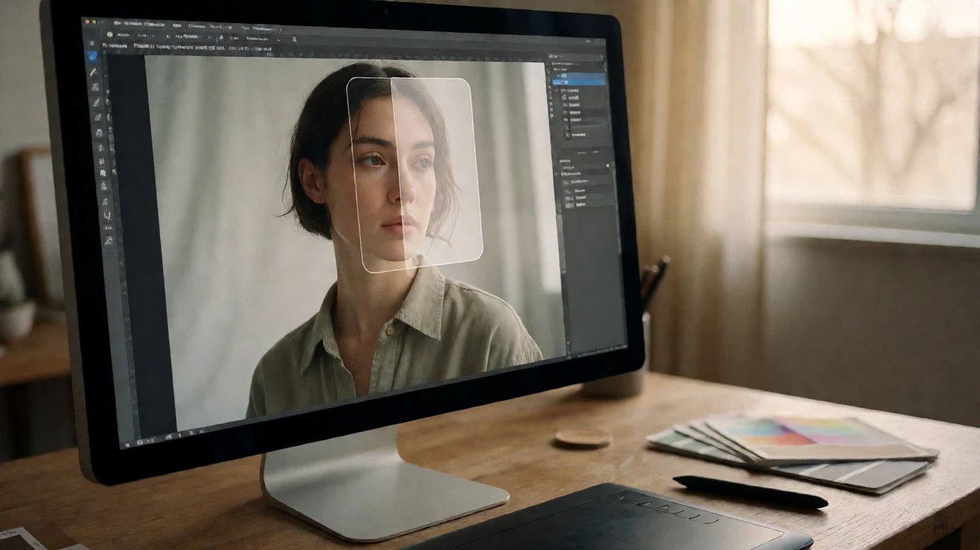Toggle visibility of the blue highlighted layer

(558, 75)
